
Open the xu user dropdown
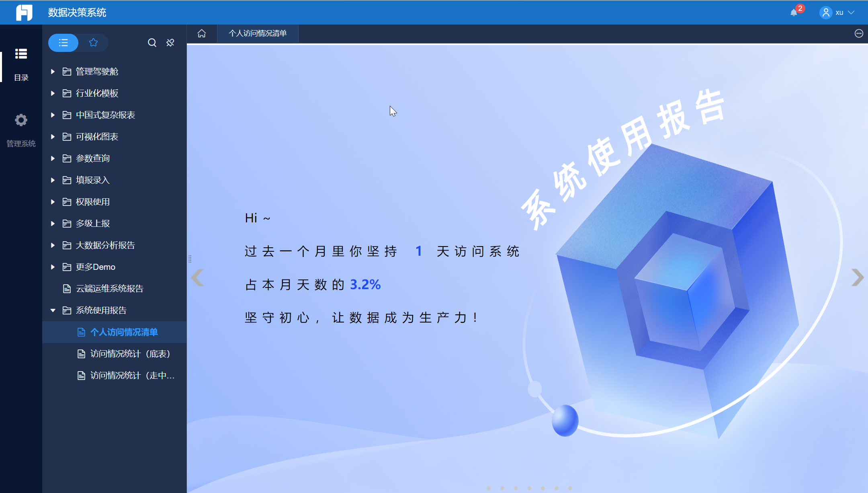pos(839,12)
